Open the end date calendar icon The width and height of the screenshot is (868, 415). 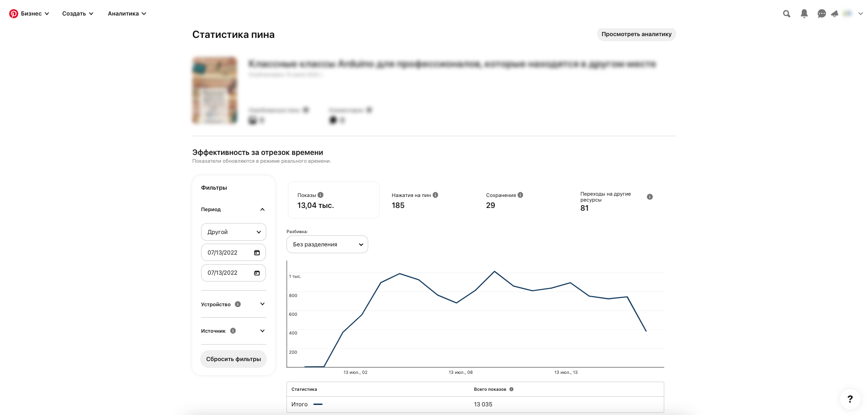point(257,273)
